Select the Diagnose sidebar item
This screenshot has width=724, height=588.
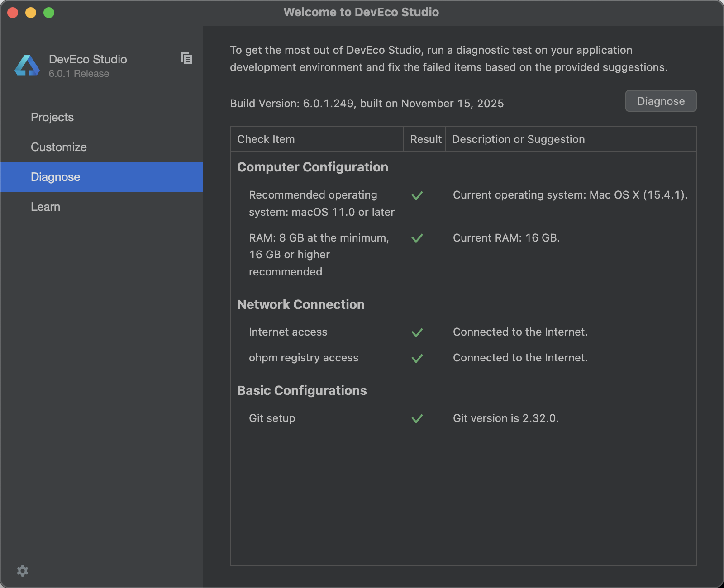[x=56, y=177]
